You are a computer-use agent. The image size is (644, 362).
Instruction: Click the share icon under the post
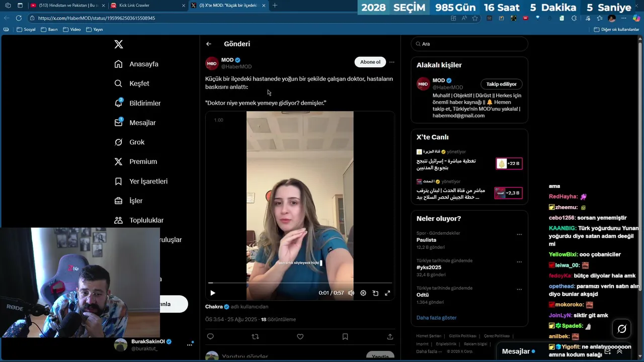(x=390, y=336)
